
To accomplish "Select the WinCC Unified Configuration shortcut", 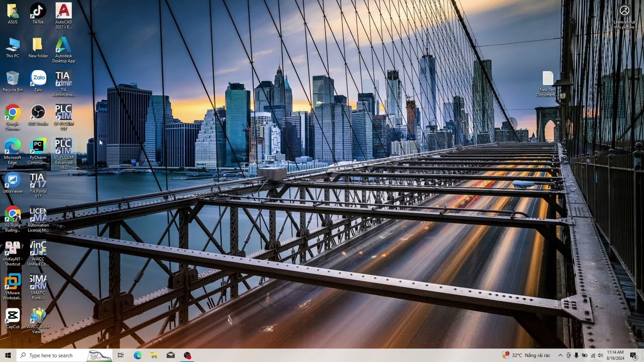I will coord(38,253).
